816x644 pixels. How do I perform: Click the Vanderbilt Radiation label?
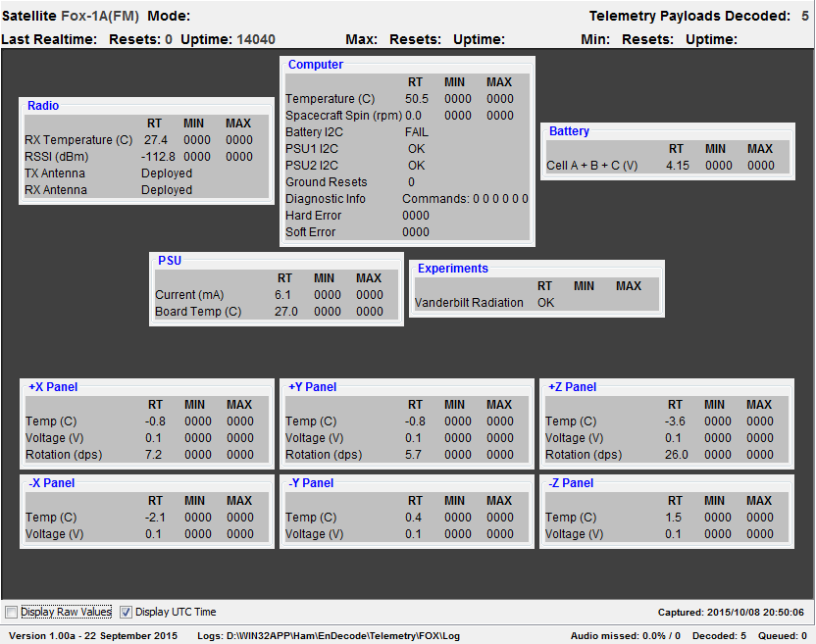(x=469, y=303)
